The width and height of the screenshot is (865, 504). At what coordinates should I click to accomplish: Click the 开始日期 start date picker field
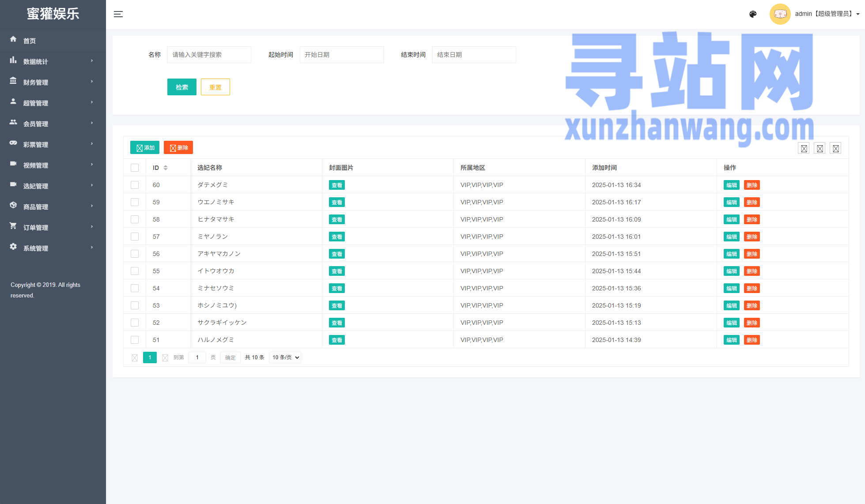341,55
